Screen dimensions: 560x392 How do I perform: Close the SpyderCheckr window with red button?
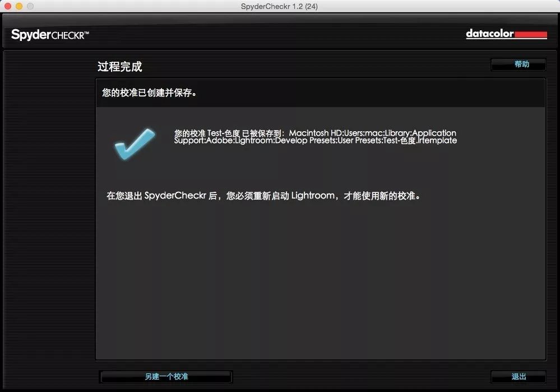pyautogui.click(x=8, y=6)
